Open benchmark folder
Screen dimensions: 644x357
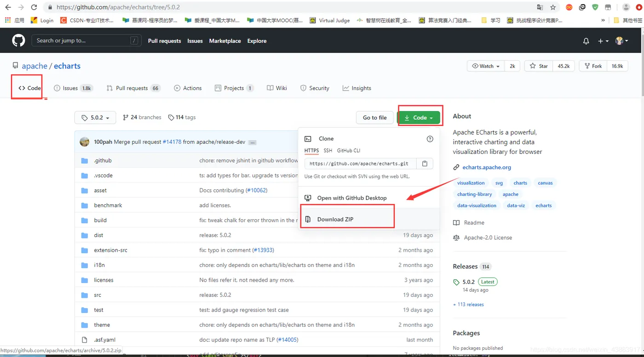tap(108, 205)
